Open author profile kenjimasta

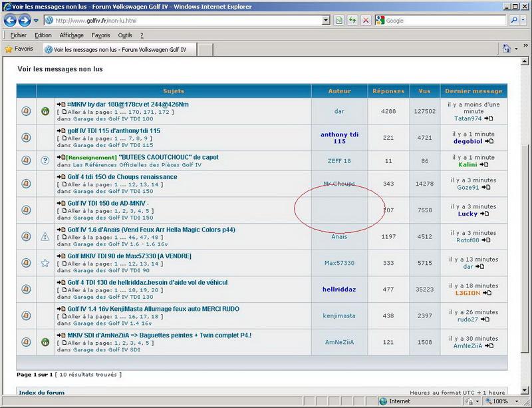[x=339, y=315]
